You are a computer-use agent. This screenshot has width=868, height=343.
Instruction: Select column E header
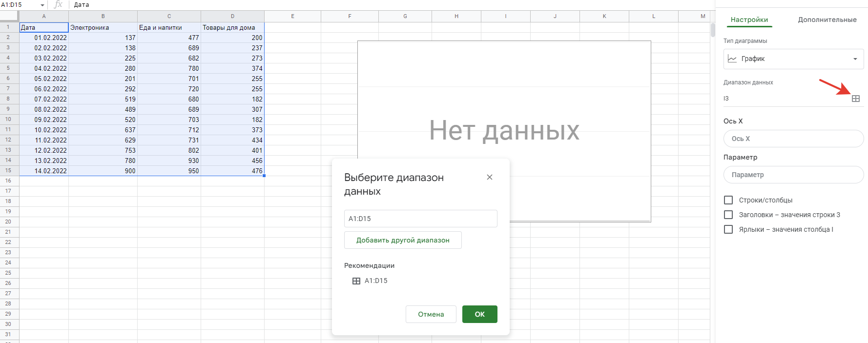(x=292, y=16)
